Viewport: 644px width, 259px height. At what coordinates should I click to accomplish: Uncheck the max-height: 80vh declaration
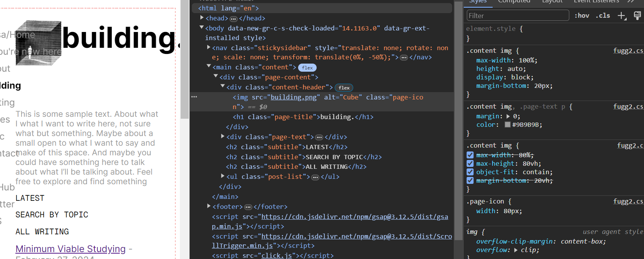pyautogui.click(x=470, y=163)
